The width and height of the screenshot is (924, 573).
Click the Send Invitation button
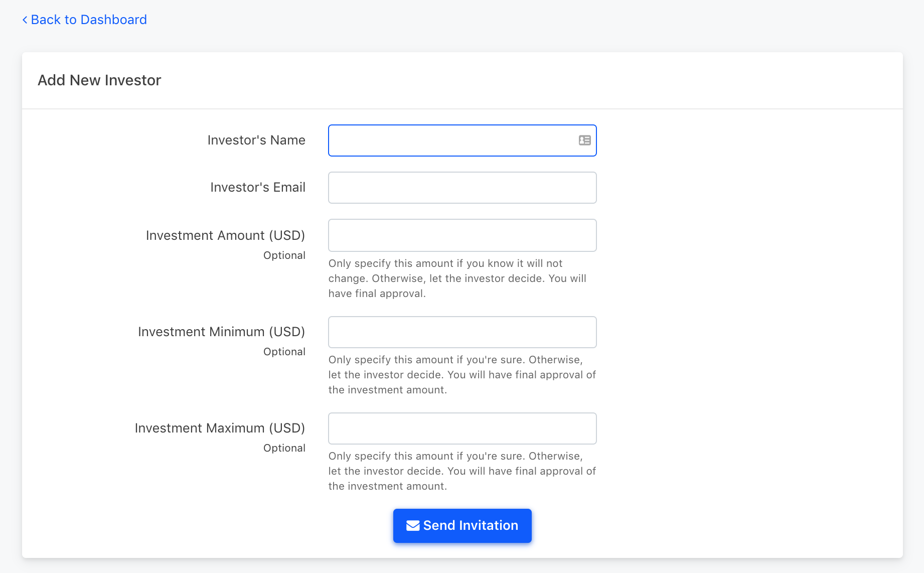(x=462, y=525)
